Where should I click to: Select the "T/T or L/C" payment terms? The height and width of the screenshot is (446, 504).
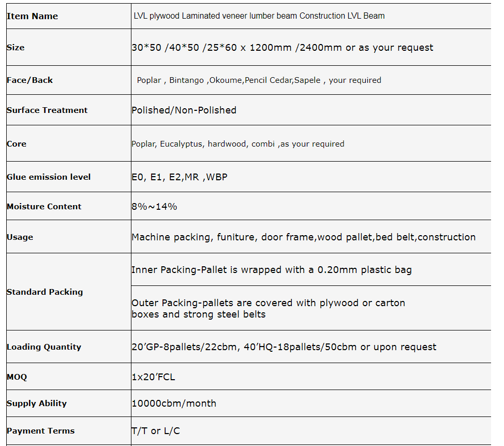pyautogui.click(x=156, y=431)
